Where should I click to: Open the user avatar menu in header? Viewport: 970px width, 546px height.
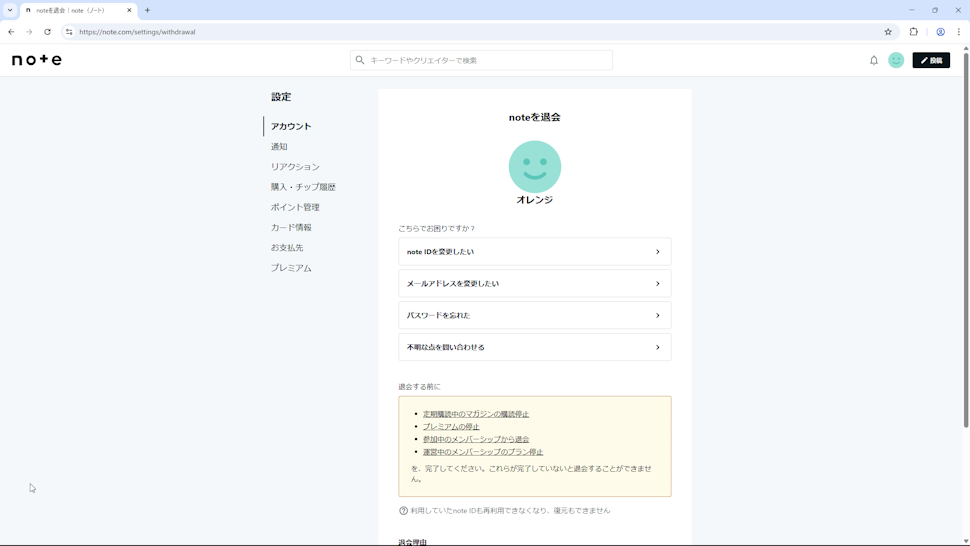896,60
